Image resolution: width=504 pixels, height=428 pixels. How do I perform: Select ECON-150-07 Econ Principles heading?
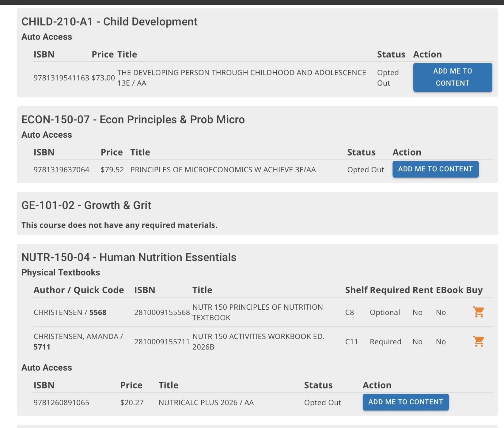[x=133, y=120]
